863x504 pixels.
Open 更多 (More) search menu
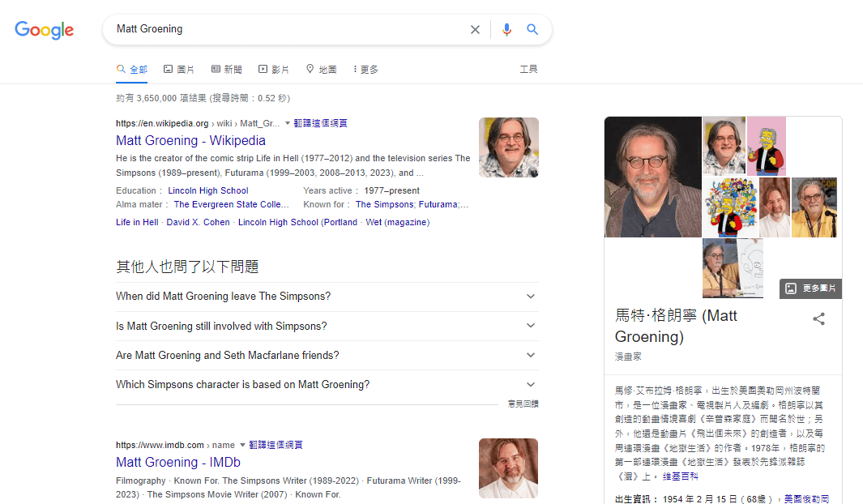[x=366, y=70]
